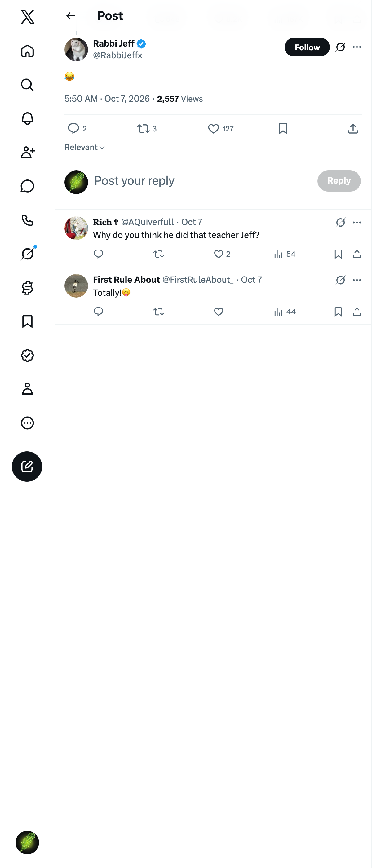Click the Post your reply field
This screenshot has width=372, height=868.
pos(202,181)
